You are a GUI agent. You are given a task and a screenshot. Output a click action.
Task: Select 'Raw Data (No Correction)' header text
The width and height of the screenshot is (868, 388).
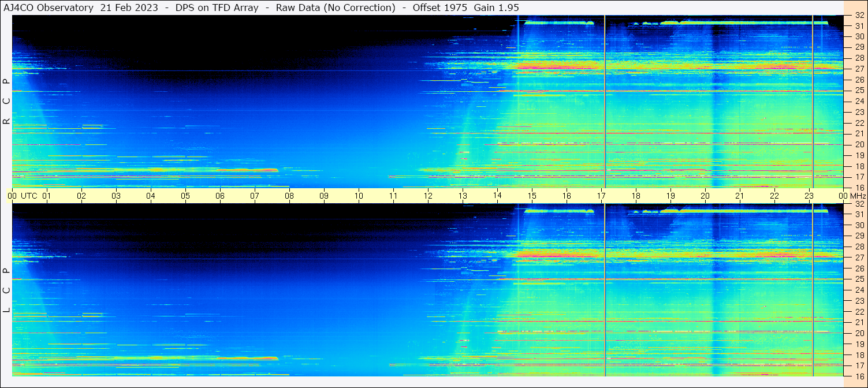pos(336,8)
